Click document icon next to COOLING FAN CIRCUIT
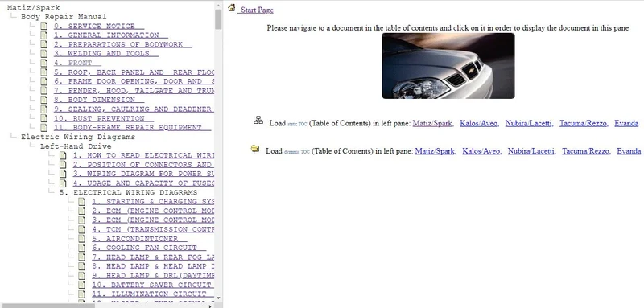The height and width of the screenshot is (308, 644). coord(82,248)
